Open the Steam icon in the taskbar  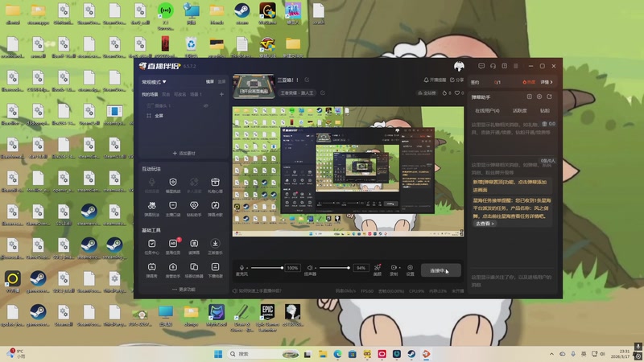point(411,354)
